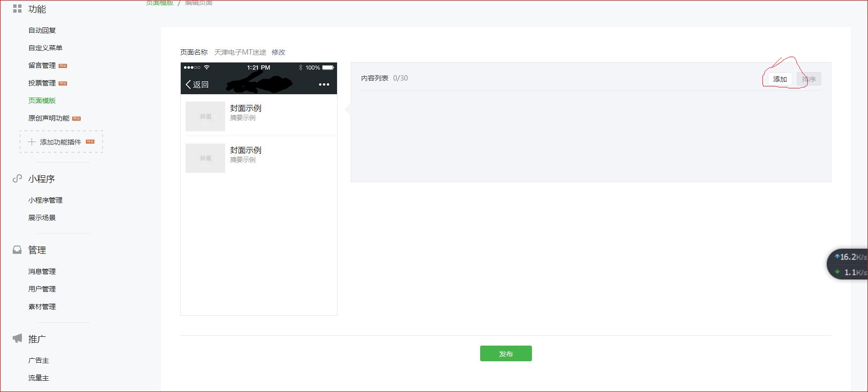This screenshot has width=868, height=392.
Task: Open the three-dots menu in phone preview
Action: click(x=324, y=84)
